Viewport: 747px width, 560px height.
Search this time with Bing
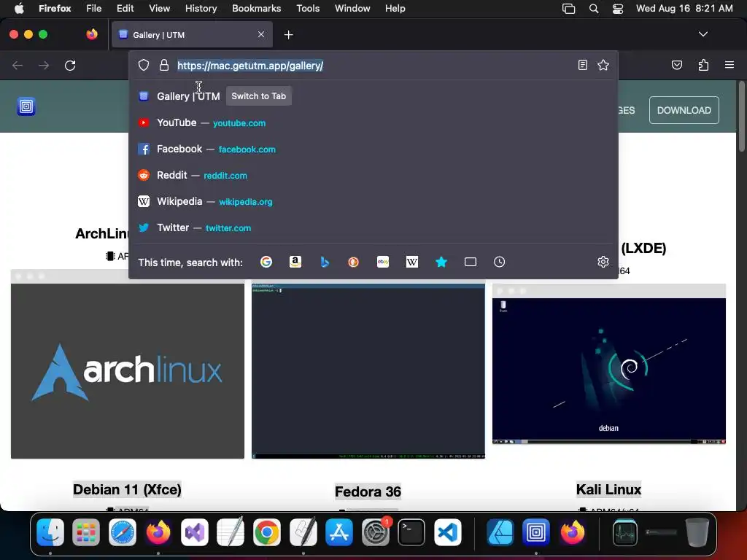(325, 262)
